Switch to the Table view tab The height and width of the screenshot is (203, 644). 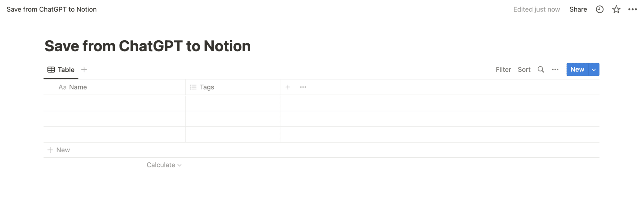point(61,69)
